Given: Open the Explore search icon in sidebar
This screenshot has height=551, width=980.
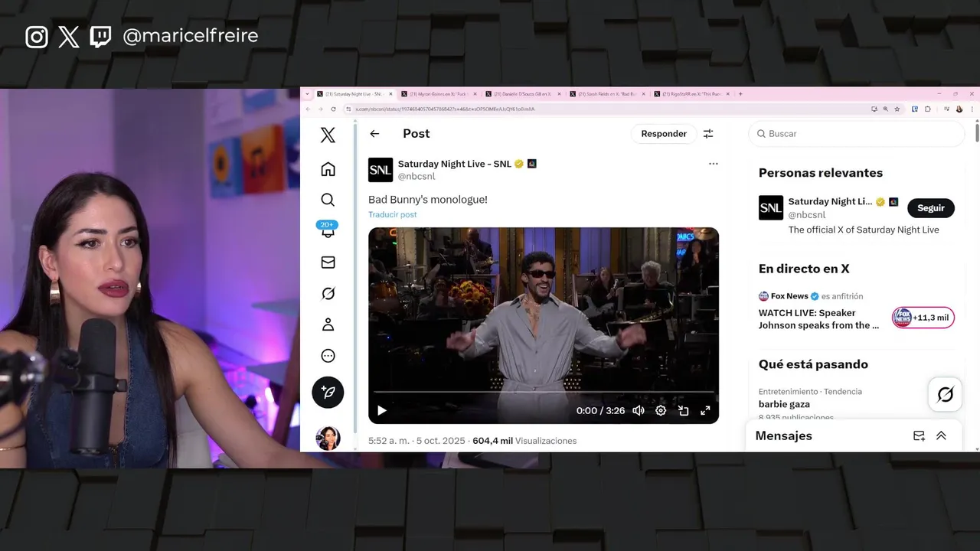Looking at the screenshot, I should [328, 200].
